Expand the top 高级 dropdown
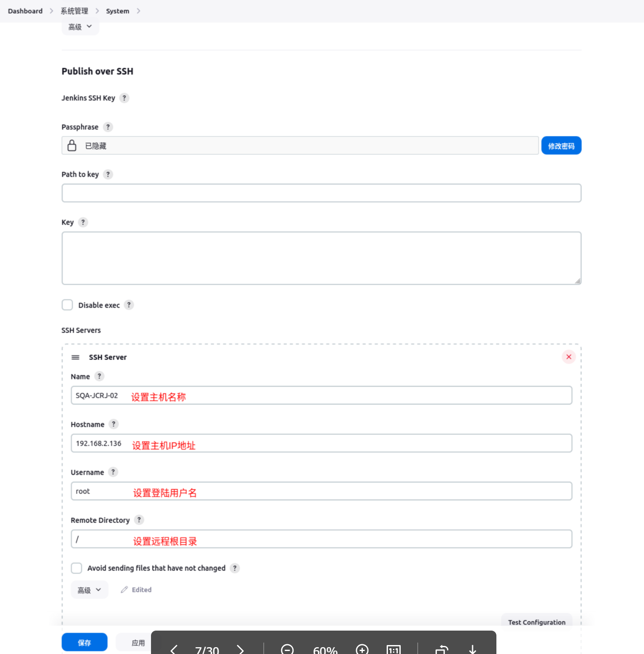This screenshot has width=644, height=654. (x=80, y=27)
